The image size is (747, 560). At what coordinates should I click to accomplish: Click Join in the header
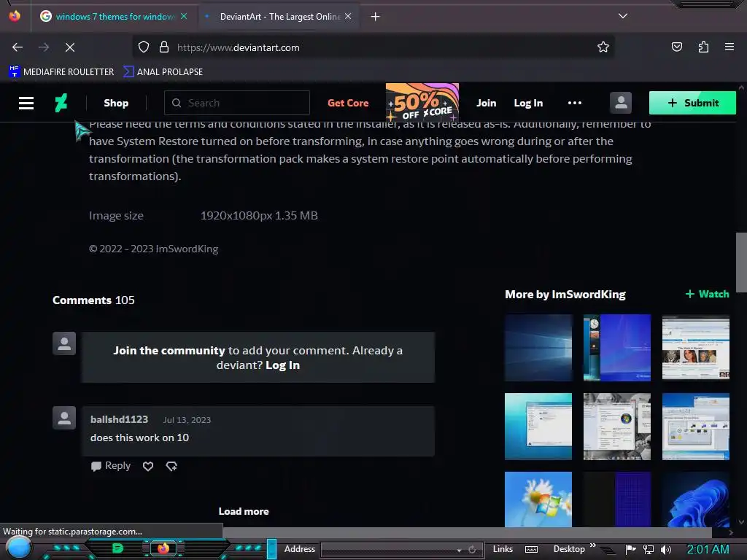click(x=487, y=103)
